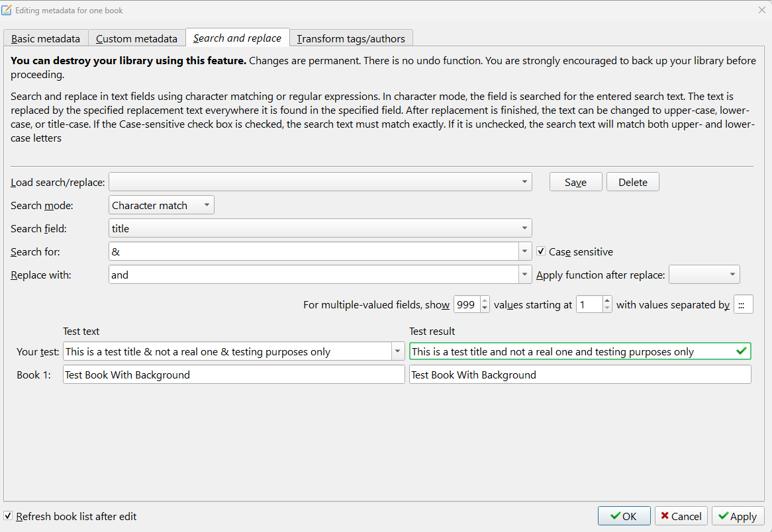
Task: Close the Editing metadata dialog
Action: click(x=761, y=10)
